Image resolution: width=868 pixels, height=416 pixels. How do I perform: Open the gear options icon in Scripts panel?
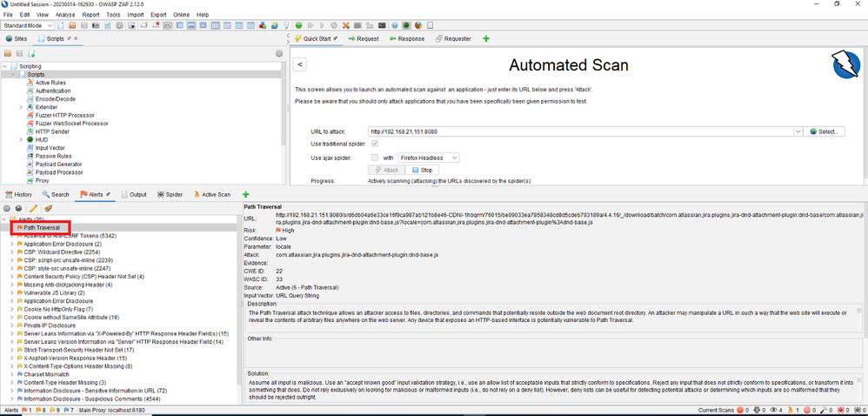279,54
